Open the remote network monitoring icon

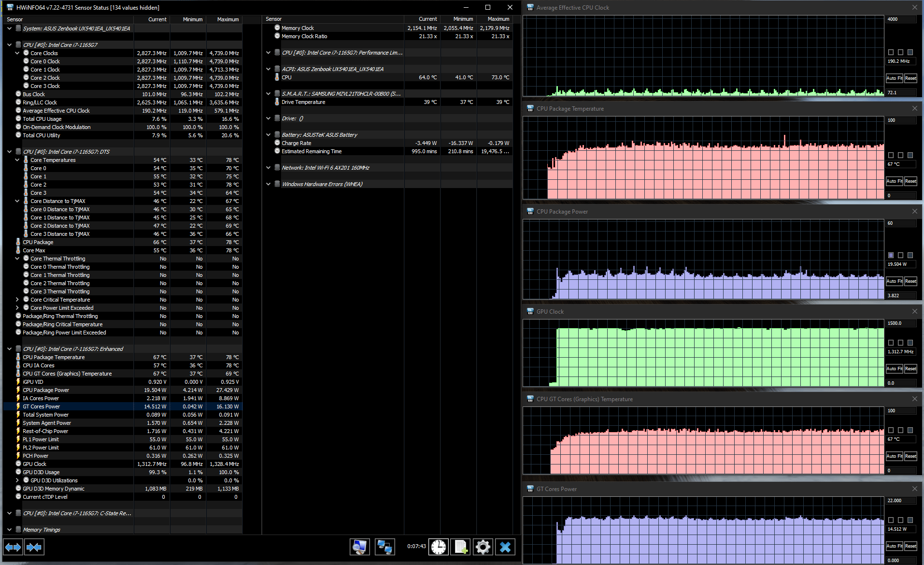(x=384, y=547)
